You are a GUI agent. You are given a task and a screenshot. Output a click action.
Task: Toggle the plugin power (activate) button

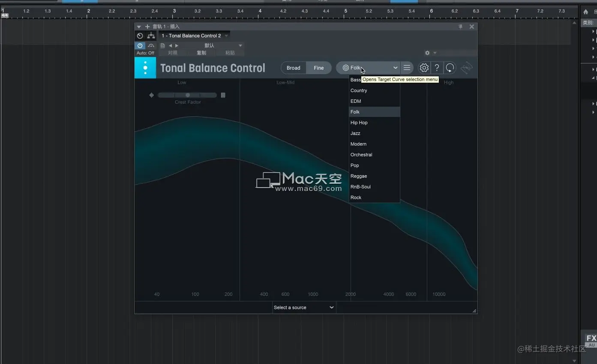pyautogui.click(x=140, y=45)
